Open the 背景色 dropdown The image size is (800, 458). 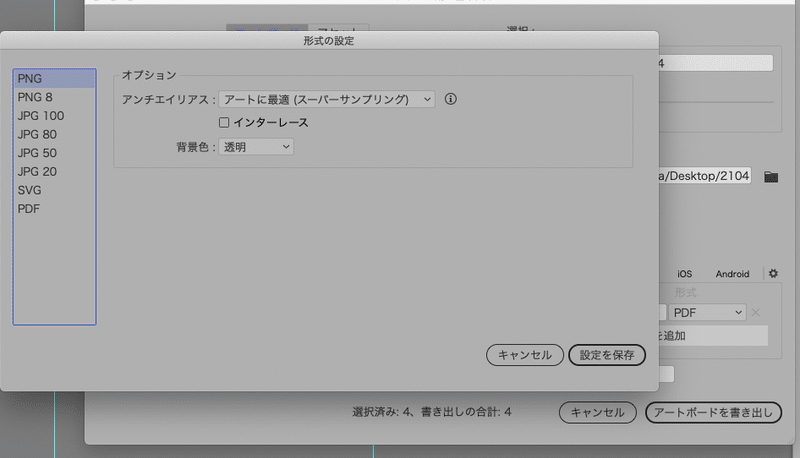point(256,147)
